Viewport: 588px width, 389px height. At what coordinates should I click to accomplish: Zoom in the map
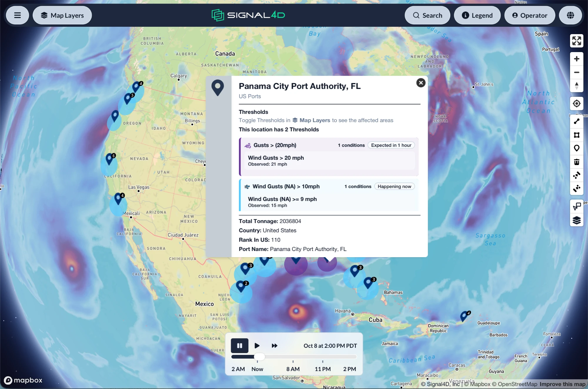tap(577, 59)
